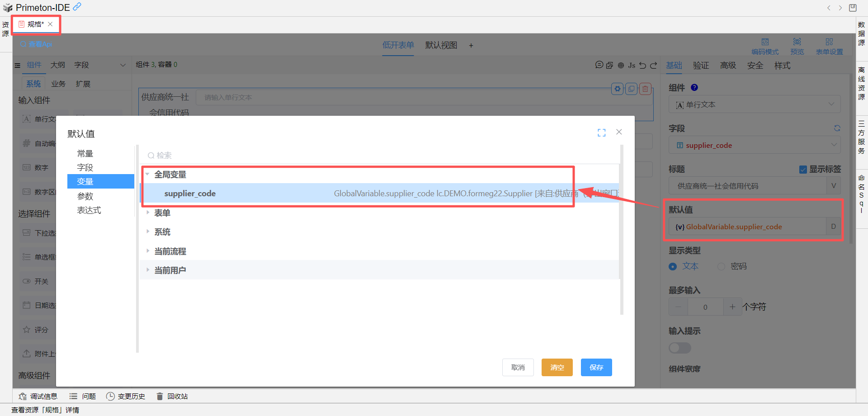Toggle the 输入提示 switch
The height and width of the screenshot is (416, 868).
click(680, 348)
